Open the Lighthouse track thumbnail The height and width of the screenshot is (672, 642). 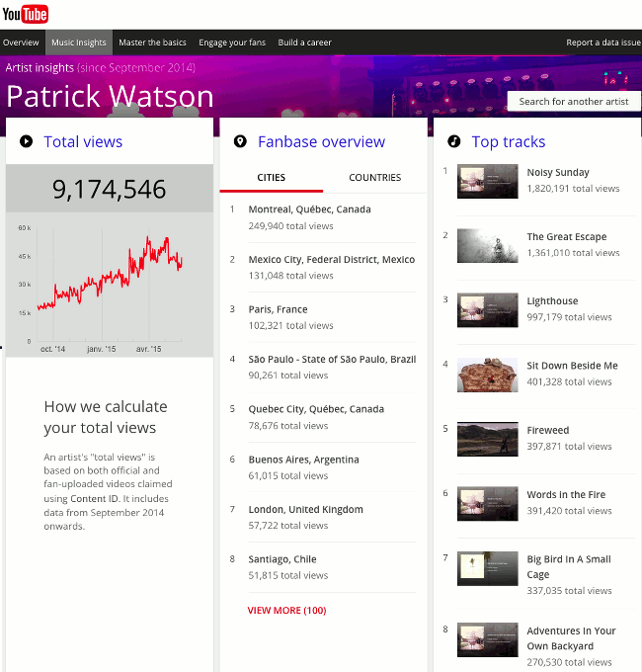[487, 310]
